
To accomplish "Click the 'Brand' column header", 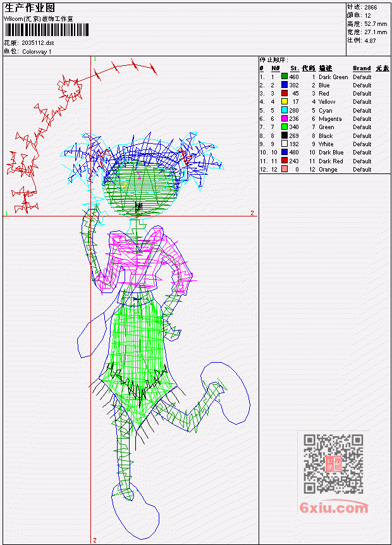I will (362, 68).
